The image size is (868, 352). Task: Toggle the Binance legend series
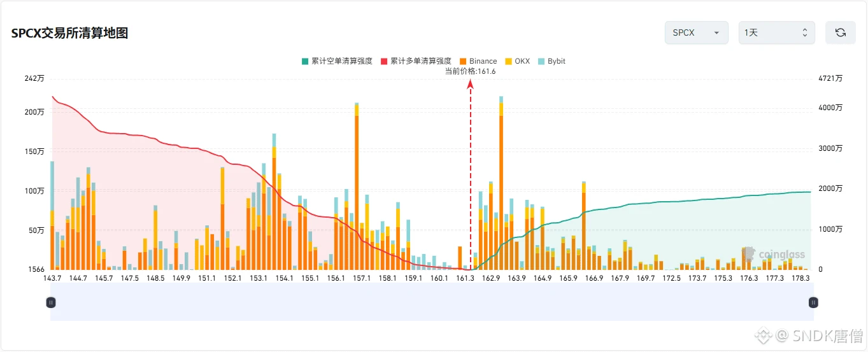(x=478, y=61)
